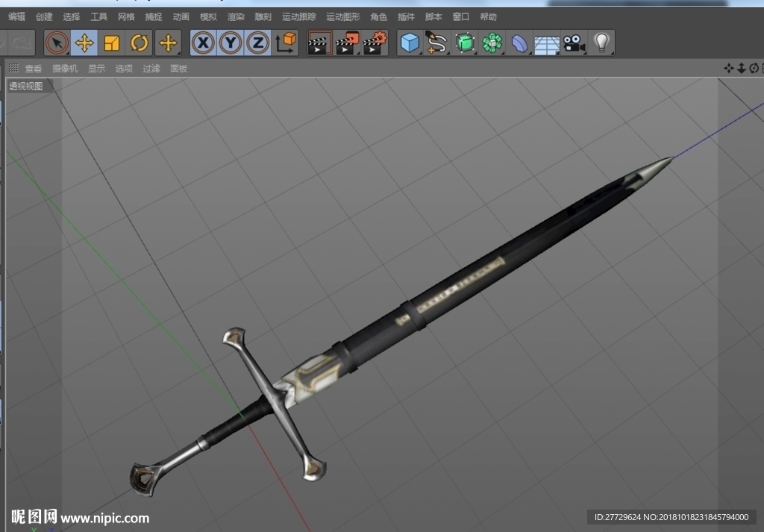Click the sword model in the viewport
764x532 pixels.
(x=400, y=326)
